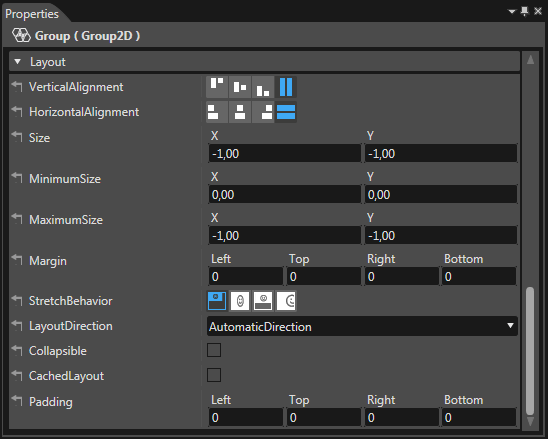Screen dimensions: 549x440
Task: Select last StretchBehavior option icon
Action: 286,301
